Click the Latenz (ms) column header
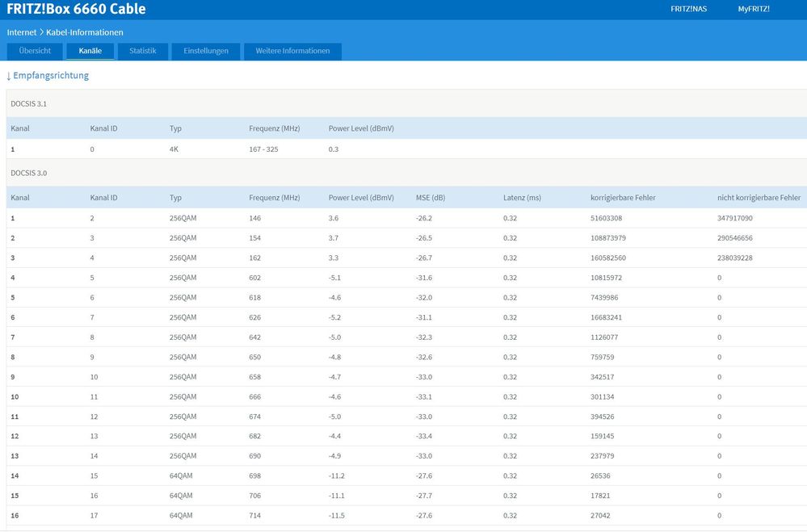The width and height of the screenshot is (807, 532). tap(522, 198)
